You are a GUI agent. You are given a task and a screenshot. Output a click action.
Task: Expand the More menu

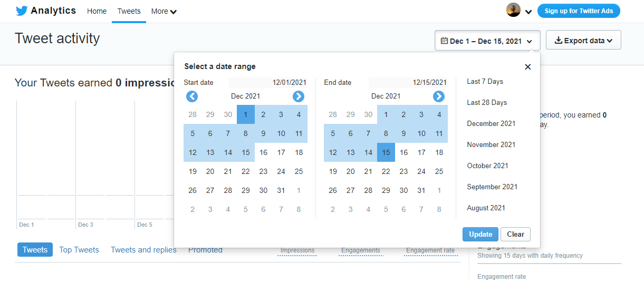pyautogui.click(x=164, y=11)
